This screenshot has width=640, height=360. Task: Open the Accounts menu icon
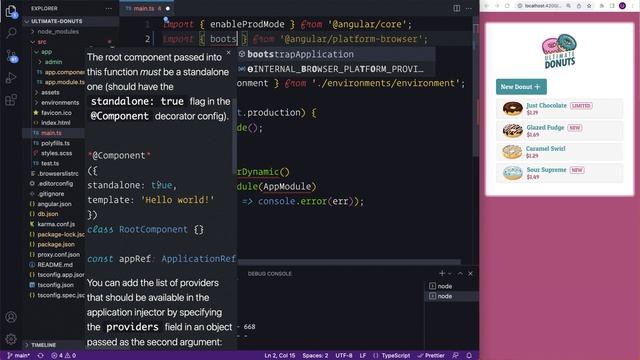point(11,317)
